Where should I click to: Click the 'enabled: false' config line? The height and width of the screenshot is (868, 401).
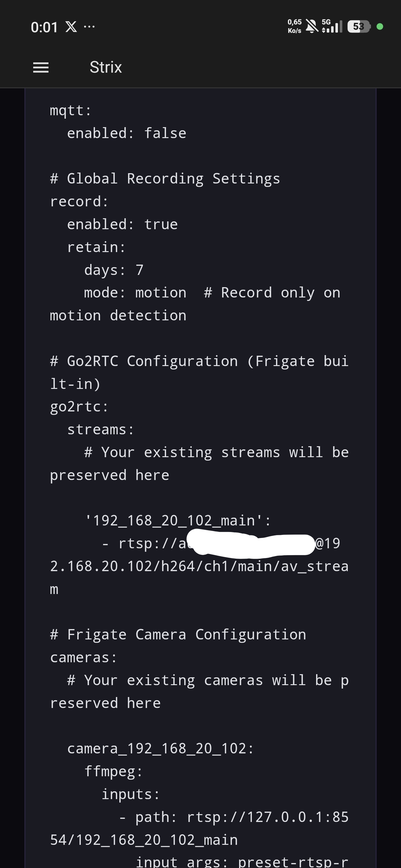(127, 133)
